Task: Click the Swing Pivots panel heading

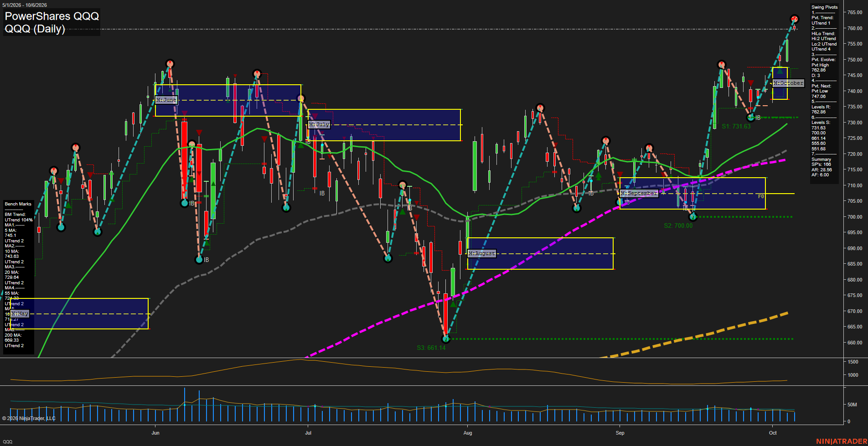Action: (824, 7)
